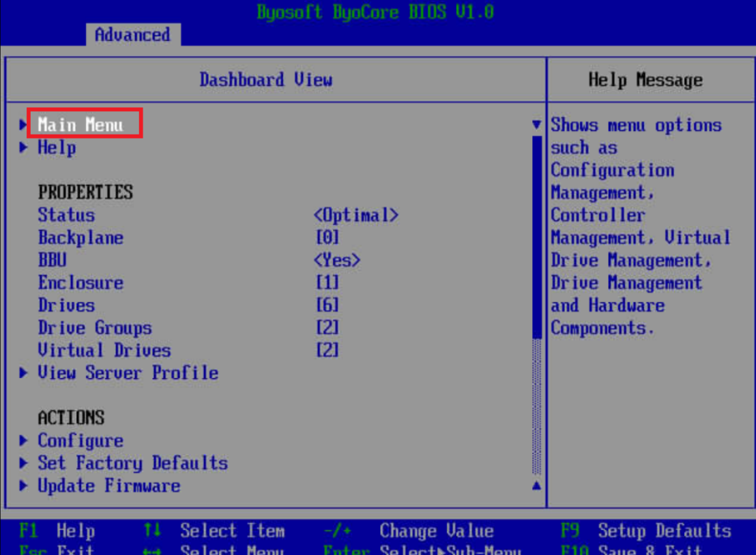Screen dimensions: 756x555
Task: Switch to the Advanced tab
Action: pos(132,35)
